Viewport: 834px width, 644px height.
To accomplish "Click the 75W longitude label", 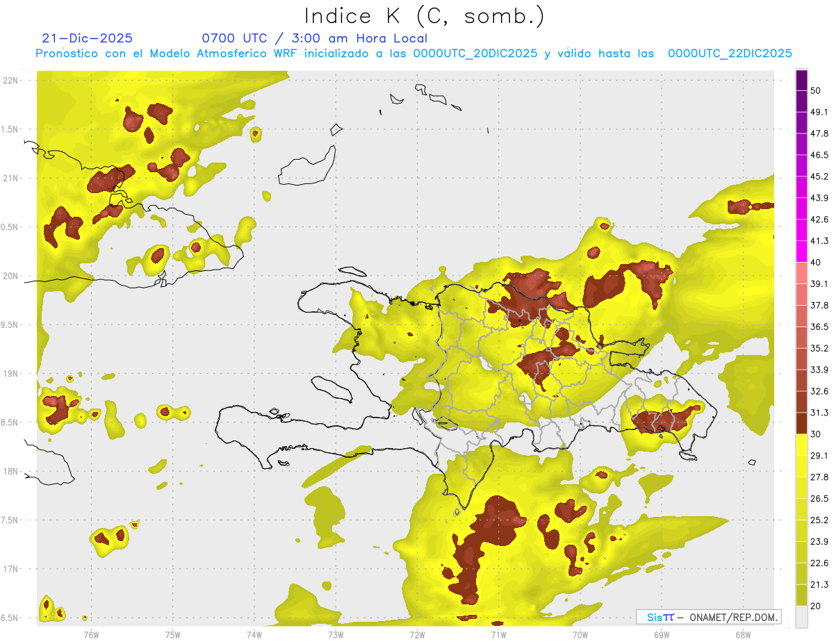I will pos(172,634).
